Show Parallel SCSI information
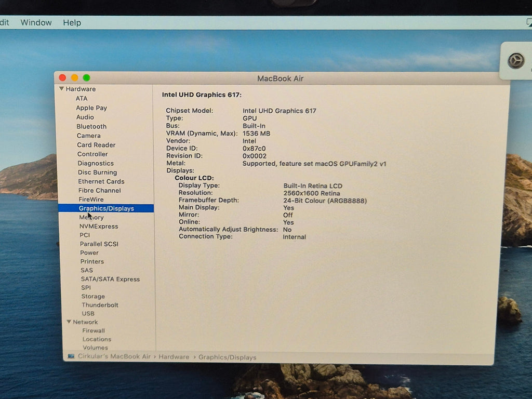Viewport: 532px width, 399px height. tap(99, 244)
